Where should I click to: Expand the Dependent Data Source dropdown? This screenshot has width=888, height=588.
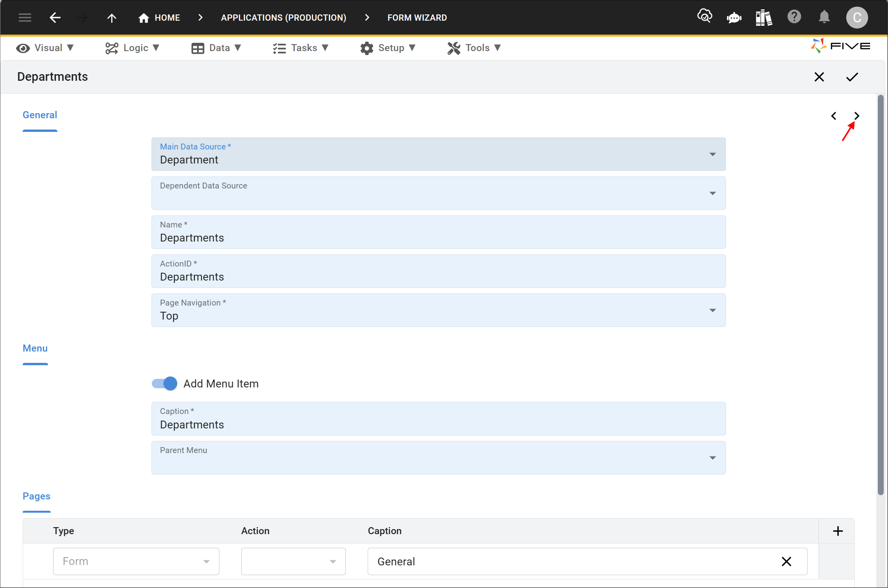click(x=712, y=194)
